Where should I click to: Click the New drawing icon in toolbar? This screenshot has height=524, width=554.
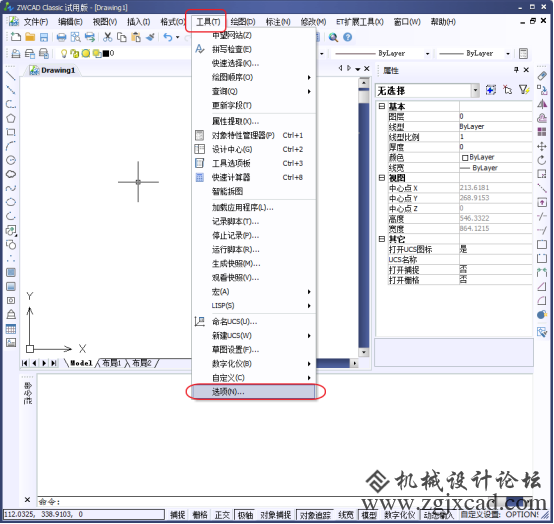point(16,37)
